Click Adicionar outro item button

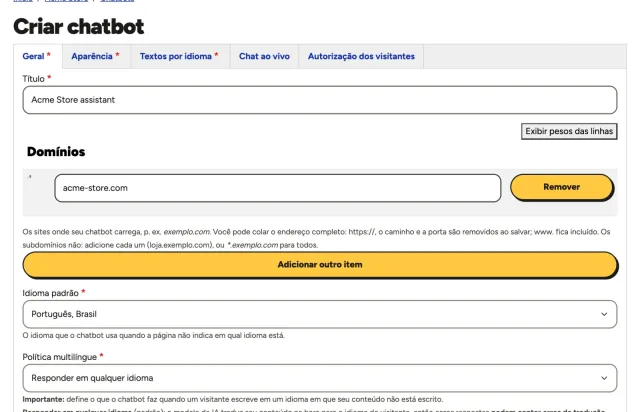320,265
